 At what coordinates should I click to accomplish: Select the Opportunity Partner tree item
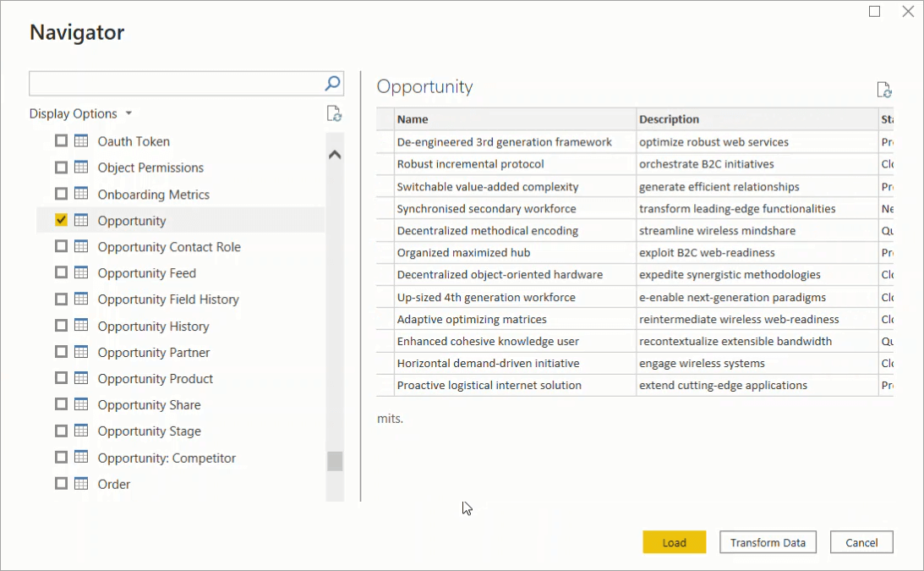coord(153,352)
